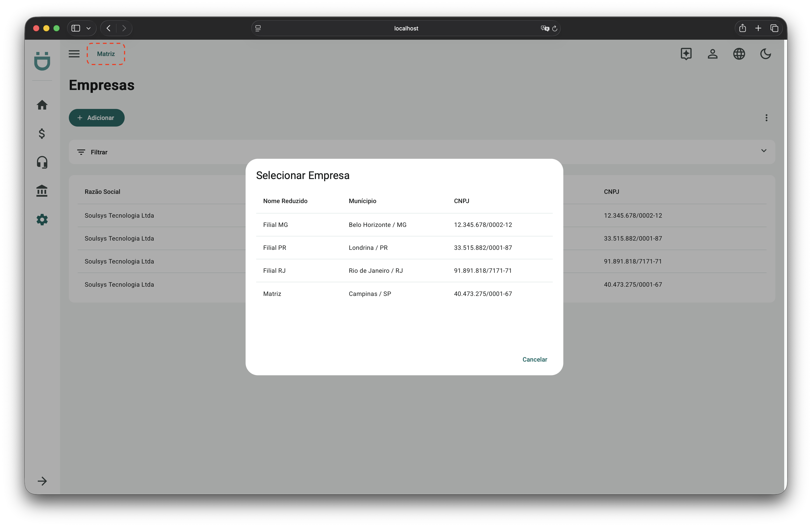
Task: Click the dollar sign finance icon
Action: click(42, 134)
